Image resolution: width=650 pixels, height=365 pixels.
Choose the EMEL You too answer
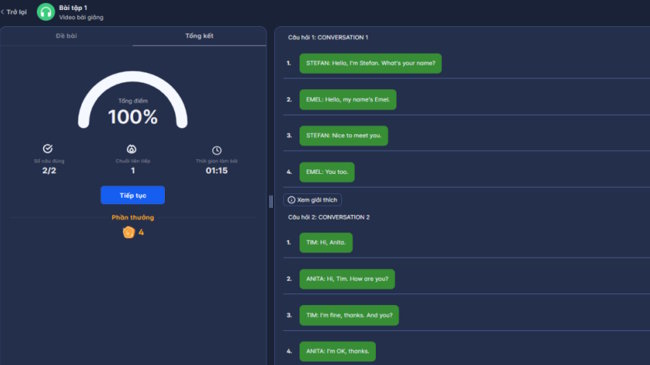tap(327, 172)
